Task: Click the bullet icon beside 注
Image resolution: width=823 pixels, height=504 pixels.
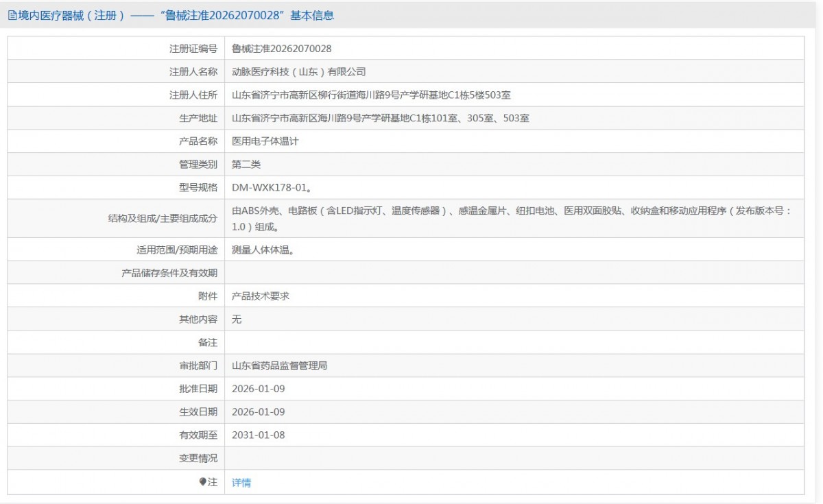Action: point(203,481)
